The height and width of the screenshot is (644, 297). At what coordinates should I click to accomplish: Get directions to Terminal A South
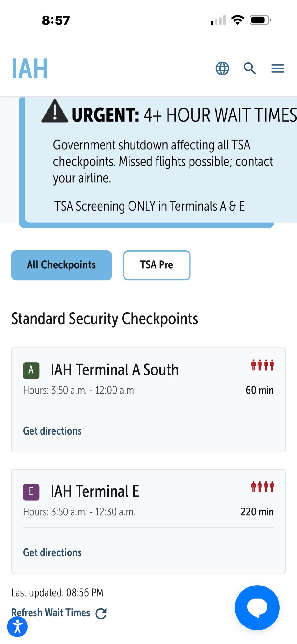click(x=52, y=431)
